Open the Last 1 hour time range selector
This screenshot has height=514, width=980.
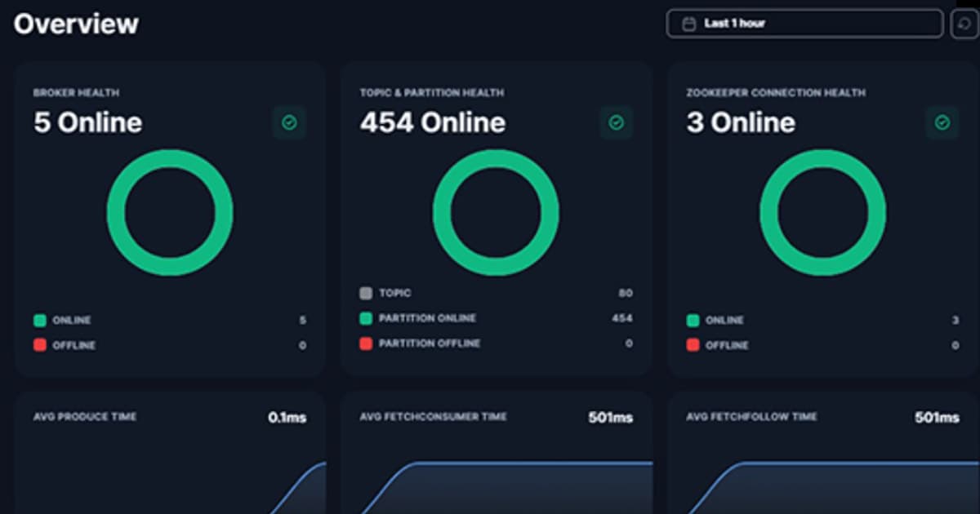tap(803, 23)
